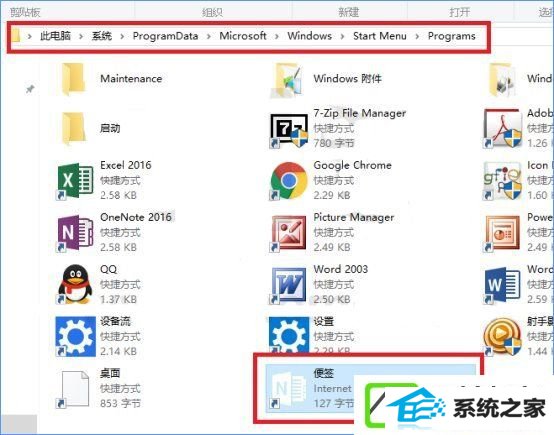
Task: Expand chevron after Microsoft in address bar
Action: click(277, 36)
